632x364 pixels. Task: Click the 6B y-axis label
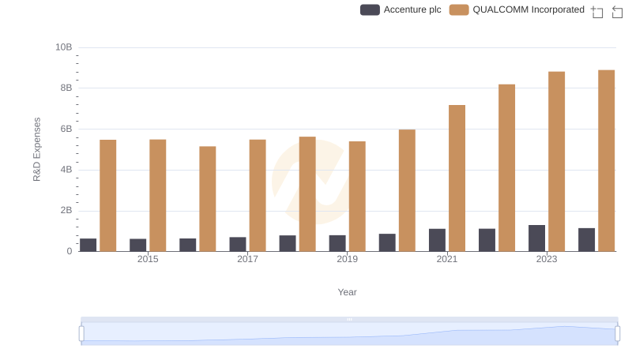point(66,129)
